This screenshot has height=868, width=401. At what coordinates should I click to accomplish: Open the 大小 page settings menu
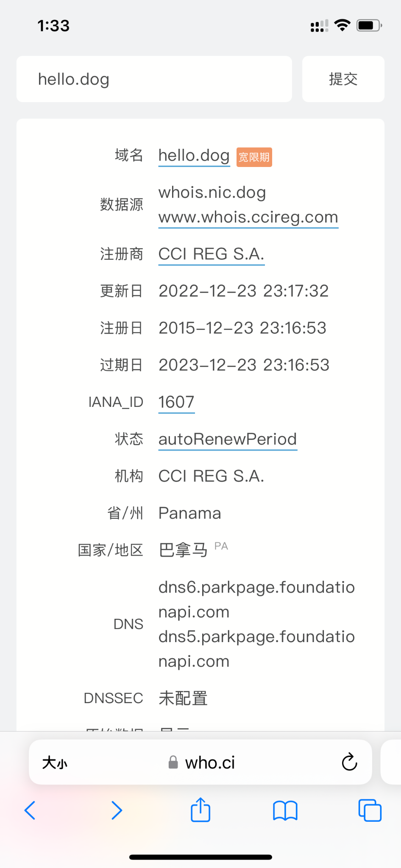(x=55, y=763)
